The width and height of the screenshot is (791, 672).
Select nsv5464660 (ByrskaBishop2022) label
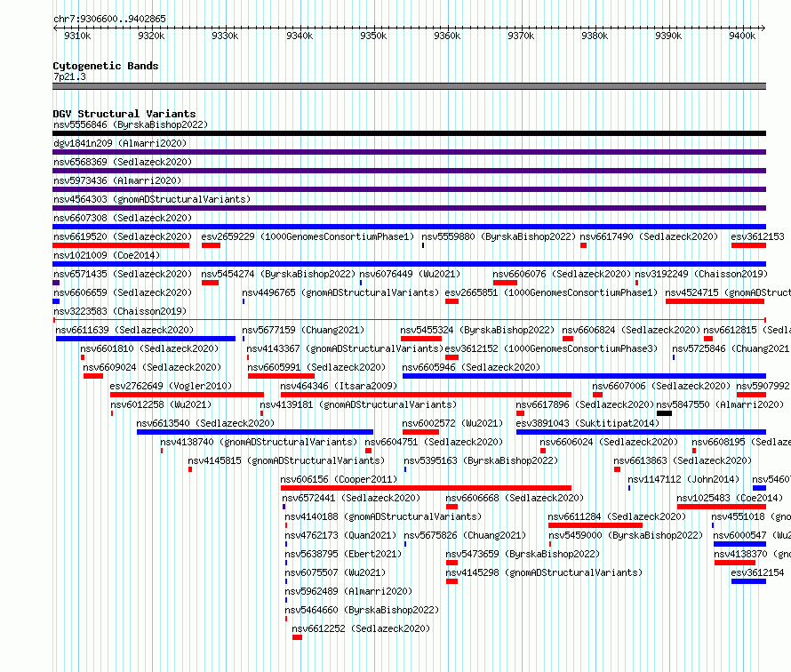point(363,610)
